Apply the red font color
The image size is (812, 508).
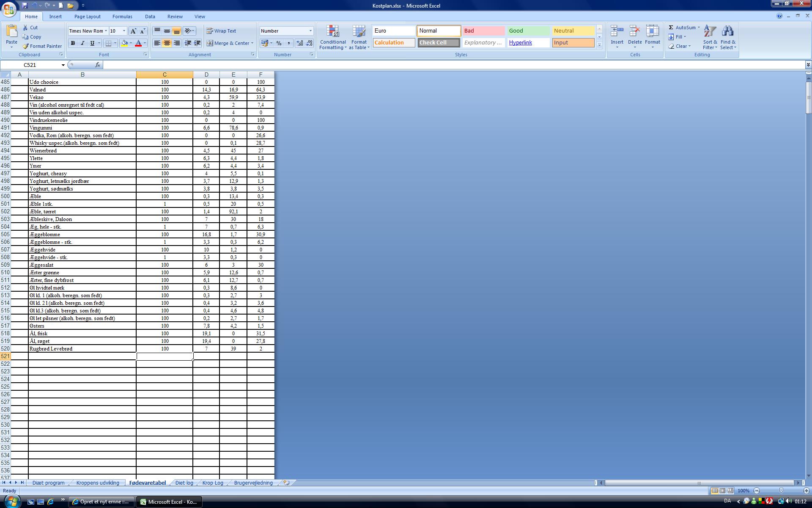(x=138, y=43)
